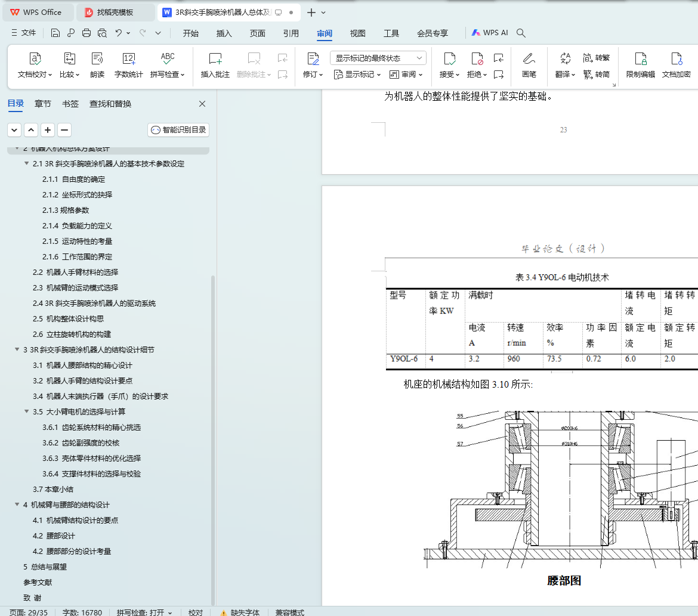Select the 画笔 pen tool
The image size is (698, 616).
click(529, 65)
